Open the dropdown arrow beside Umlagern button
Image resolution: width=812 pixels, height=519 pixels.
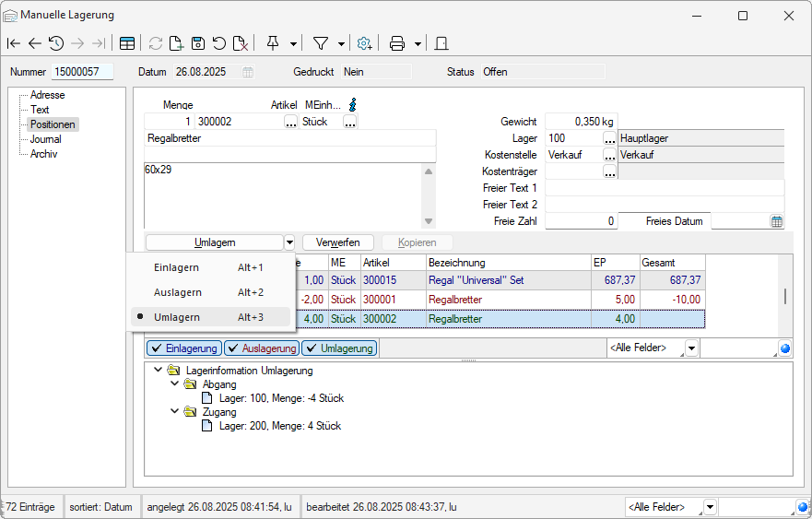click(289, 242)
